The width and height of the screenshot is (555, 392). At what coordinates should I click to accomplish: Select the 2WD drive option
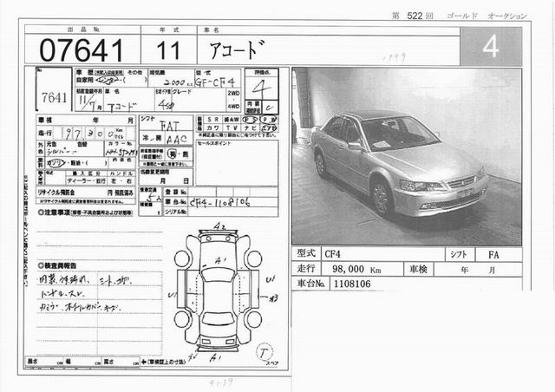(233, 93)
